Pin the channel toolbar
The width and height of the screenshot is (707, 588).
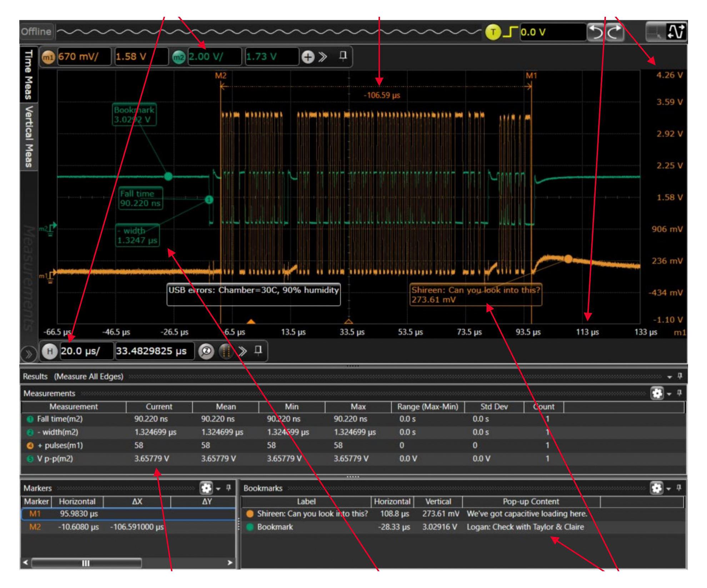coord(343,56)
